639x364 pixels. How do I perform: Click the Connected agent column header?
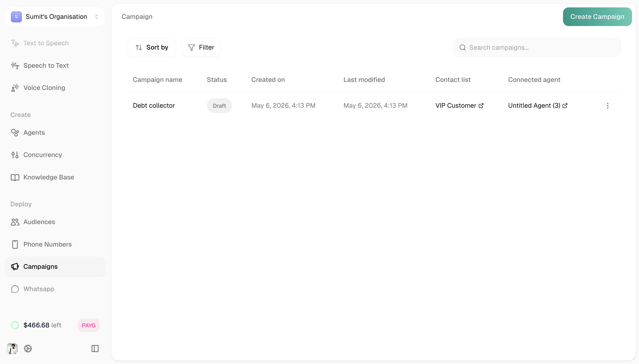click(x=534, y=80)
